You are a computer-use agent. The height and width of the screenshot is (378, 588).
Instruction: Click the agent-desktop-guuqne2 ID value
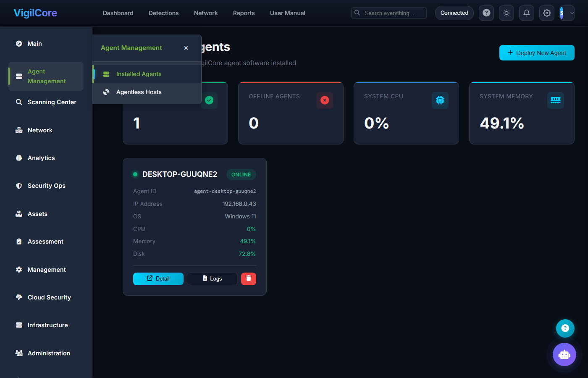(225, 191)
